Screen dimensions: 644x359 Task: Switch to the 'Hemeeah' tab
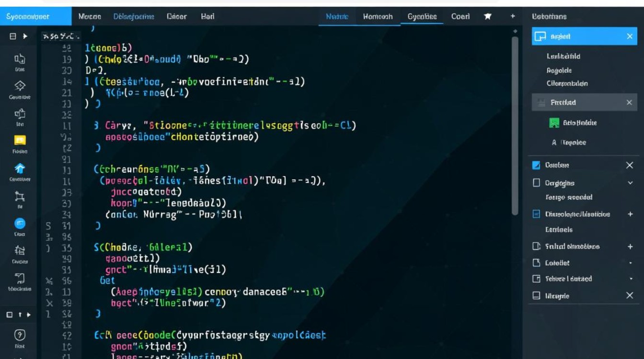[x=378, y=16]
